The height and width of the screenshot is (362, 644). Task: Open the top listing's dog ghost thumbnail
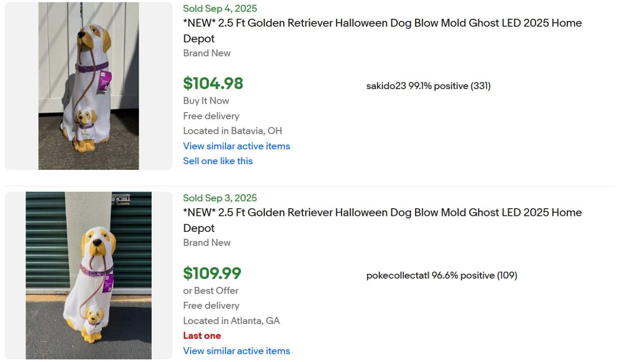[x=88, y=85]
